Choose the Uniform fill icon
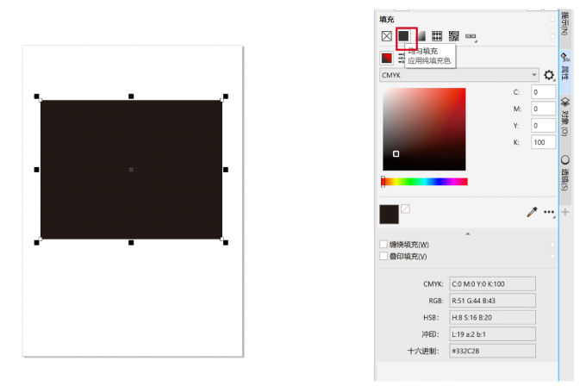Screen dimensions: 586x392 tap(403, 36)
